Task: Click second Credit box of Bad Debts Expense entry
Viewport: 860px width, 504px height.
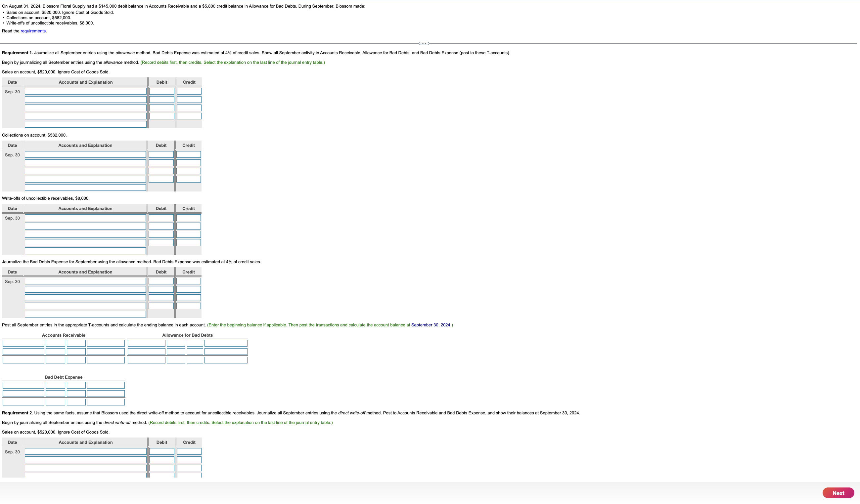Action: pos(188,289)
